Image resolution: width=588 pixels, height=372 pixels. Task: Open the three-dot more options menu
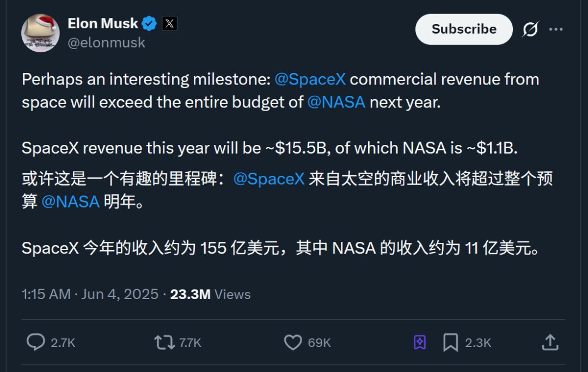(x=556, y=29)
